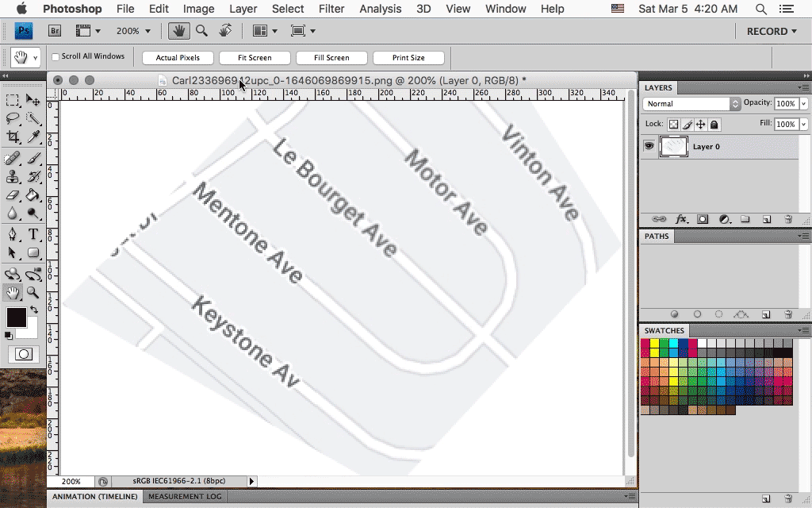
Task: Click the Zoom tool in application bar
Action: (x=202, y=31)
